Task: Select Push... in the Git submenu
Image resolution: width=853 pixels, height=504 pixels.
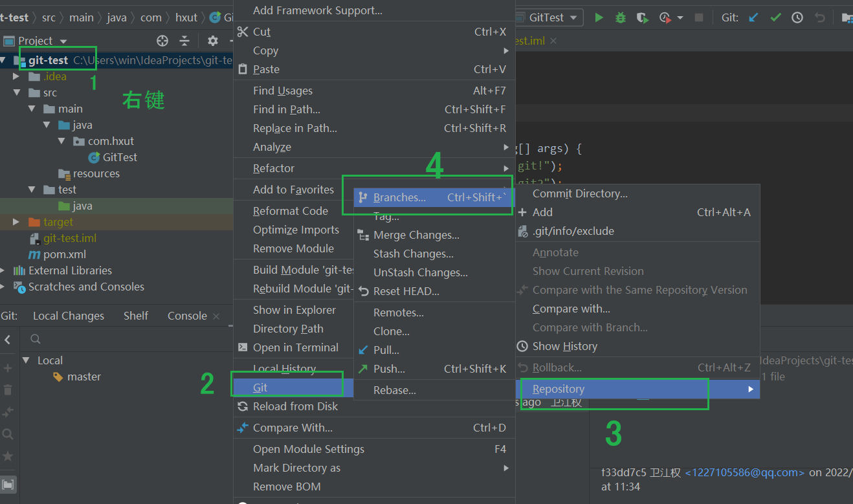Action: click(434, 369)
